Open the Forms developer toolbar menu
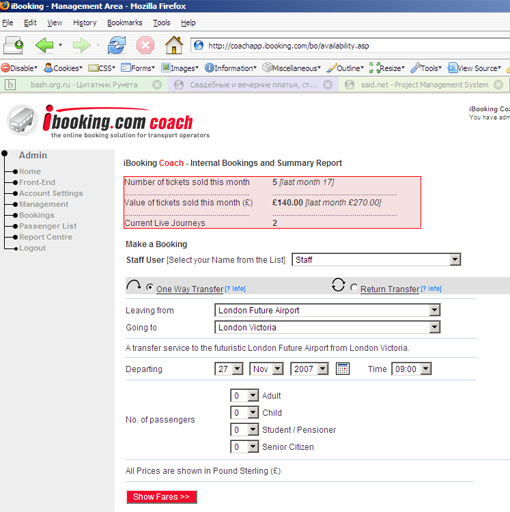This screenshot has height=512, width=510. tap(138, 68)
